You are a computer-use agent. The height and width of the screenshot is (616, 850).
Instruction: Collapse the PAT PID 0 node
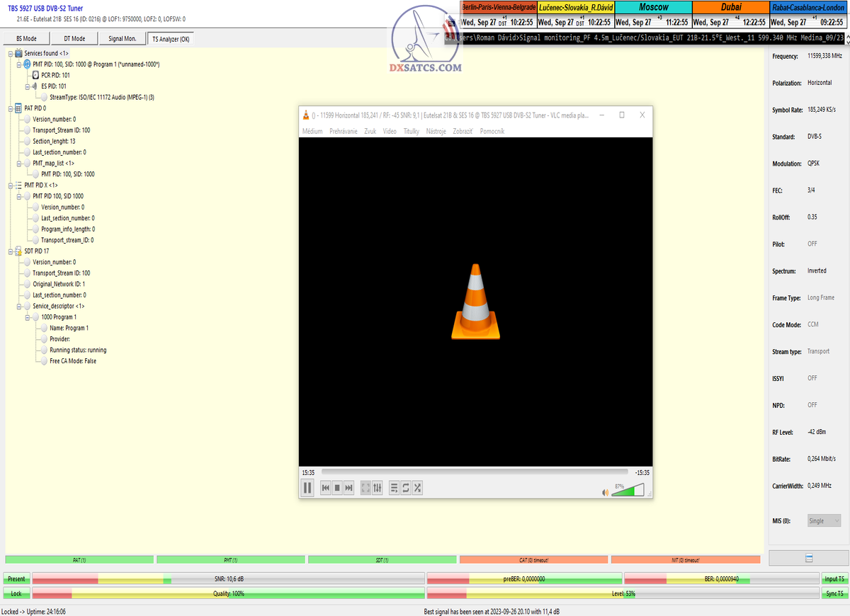(x=10, y=108)
